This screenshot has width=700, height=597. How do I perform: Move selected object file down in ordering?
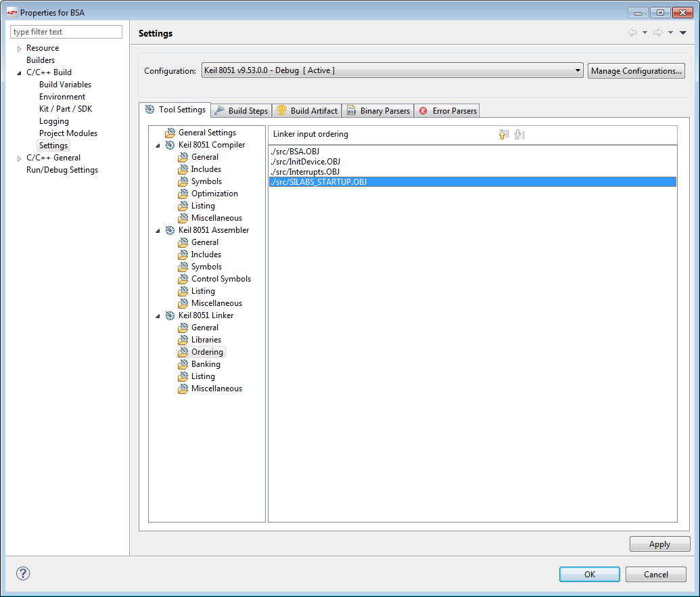[519, 134]
